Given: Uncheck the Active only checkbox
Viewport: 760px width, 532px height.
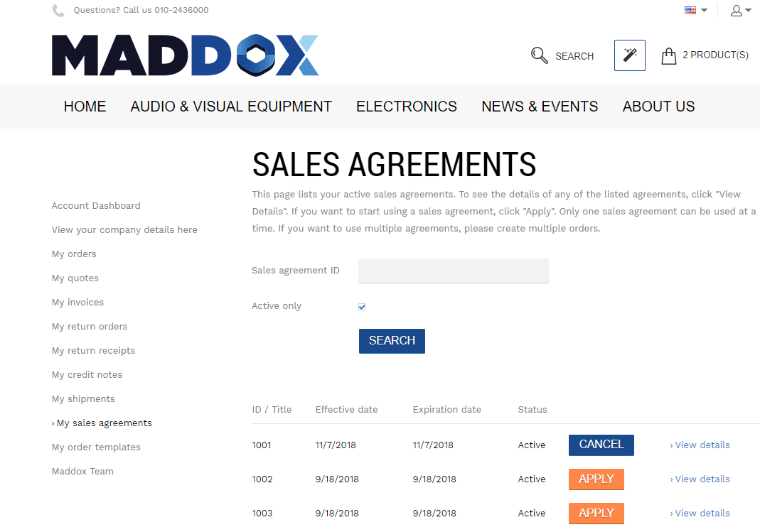Looking at the screenshot, I should pyautogui.click(x=362, y=306).
